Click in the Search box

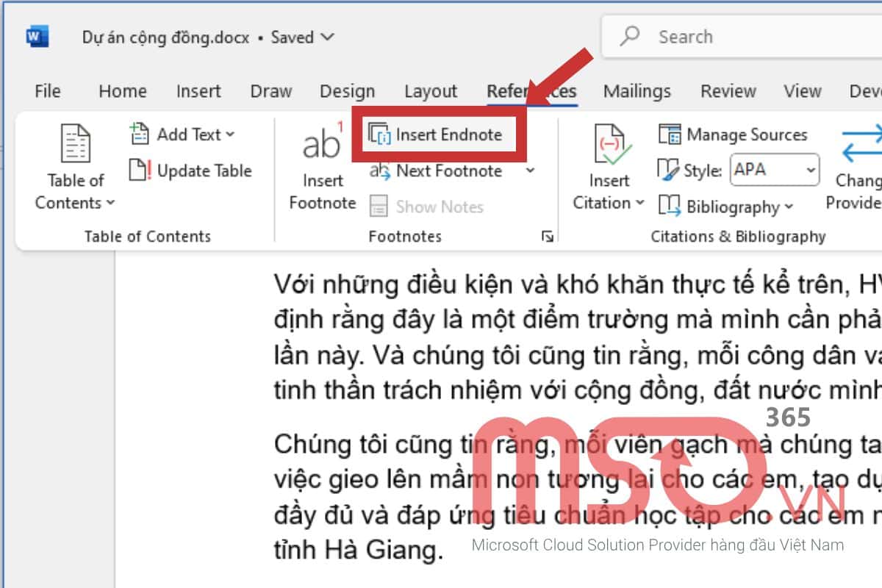pyautogui.click(x=742, y=36)
